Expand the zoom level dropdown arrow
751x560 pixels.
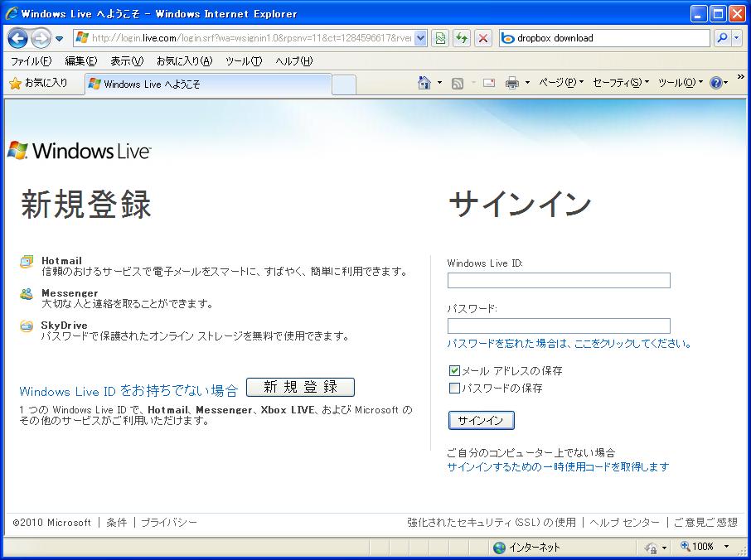(726, 547)
